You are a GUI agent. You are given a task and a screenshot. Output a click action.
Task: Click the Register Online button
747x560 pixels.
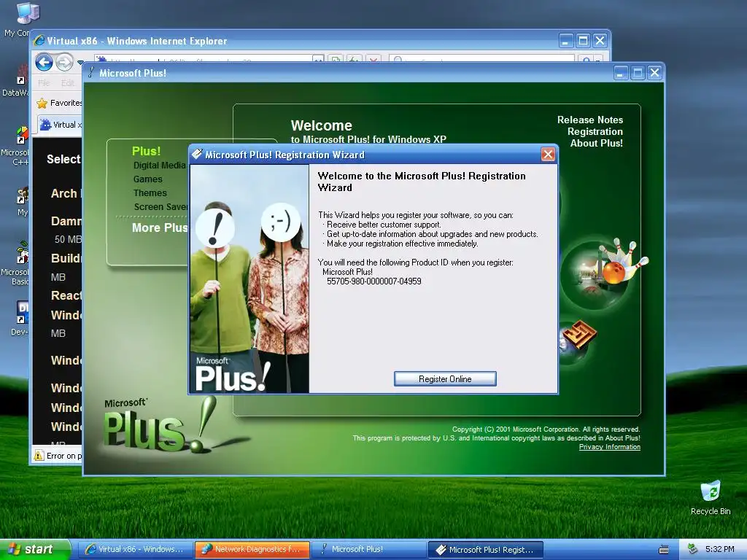(x=445, y=378)
